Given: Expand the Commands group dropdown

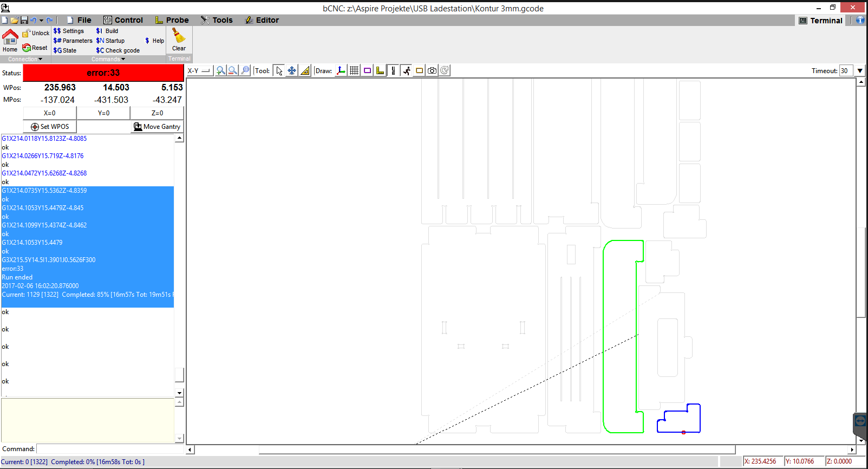Looking at the screenshot, I should click(108, 59).
